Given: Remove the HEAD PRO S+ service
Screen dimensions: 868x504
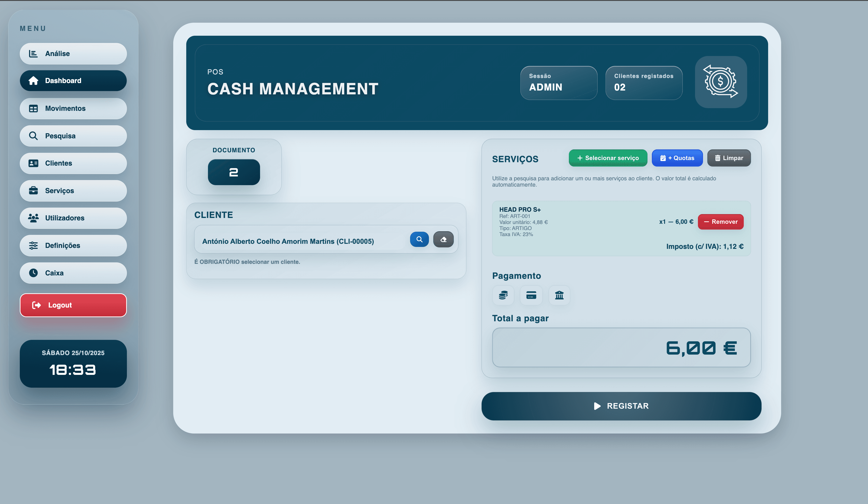Looking at the screenshot, I should [721, 222].
